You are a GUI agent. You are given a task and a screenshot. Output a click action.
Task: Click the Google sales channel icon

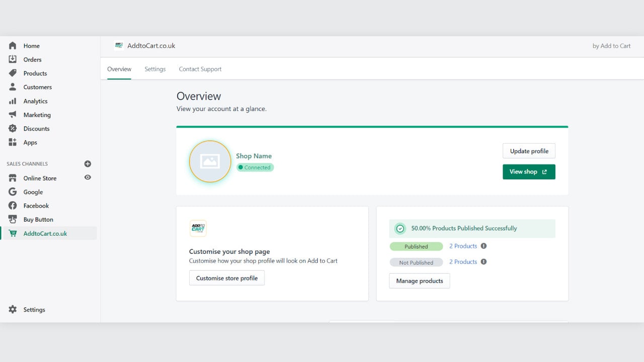click(x=13, y=192)
